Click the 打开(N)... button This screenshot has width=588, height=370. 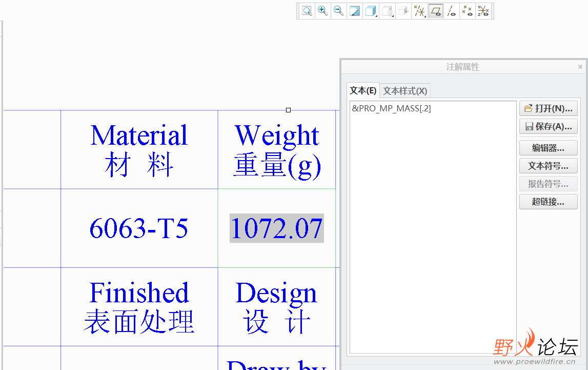click(x=548, y=108)
